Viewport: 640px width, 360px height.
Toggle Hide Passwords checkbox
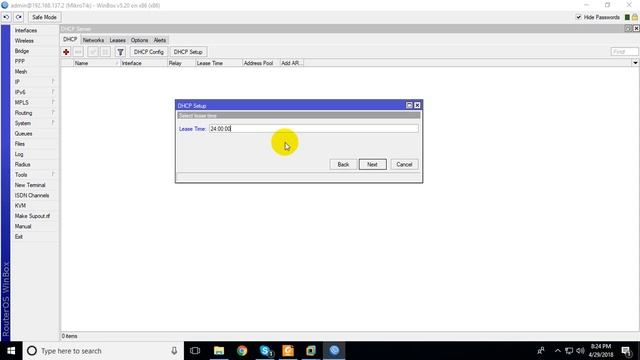click(578, 17)
